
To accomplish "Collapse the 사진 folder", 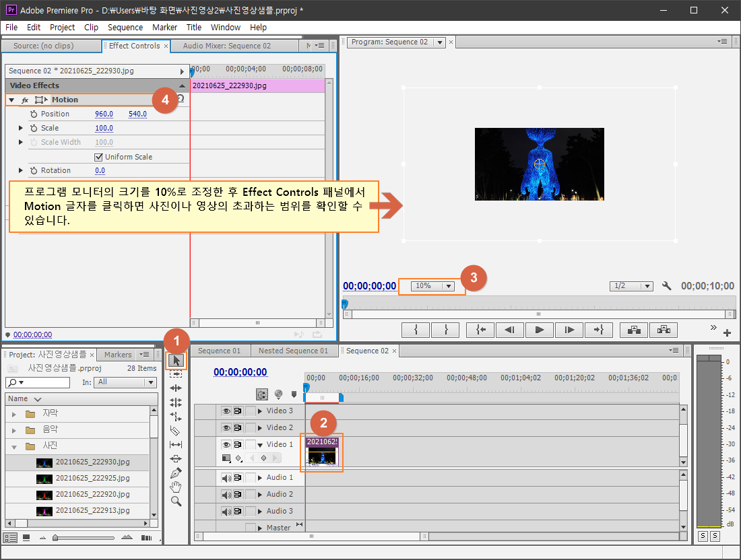I will (13, 447).
